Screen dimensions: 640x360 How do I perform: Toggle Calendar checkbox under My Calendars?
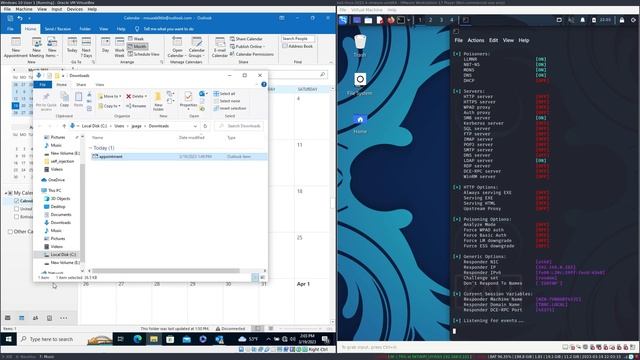[x=17, y=201]
